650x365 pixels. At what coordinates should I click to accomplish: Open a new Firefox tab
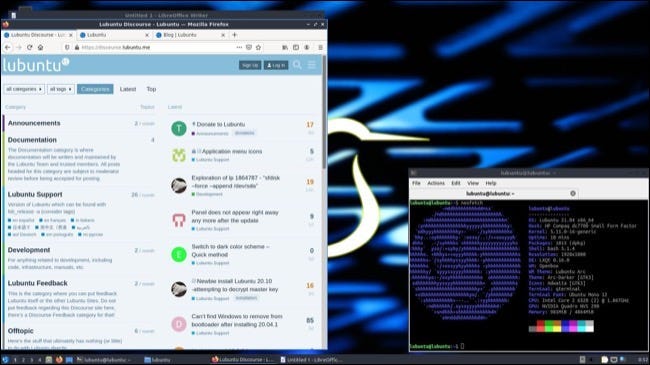coord(235,35)
